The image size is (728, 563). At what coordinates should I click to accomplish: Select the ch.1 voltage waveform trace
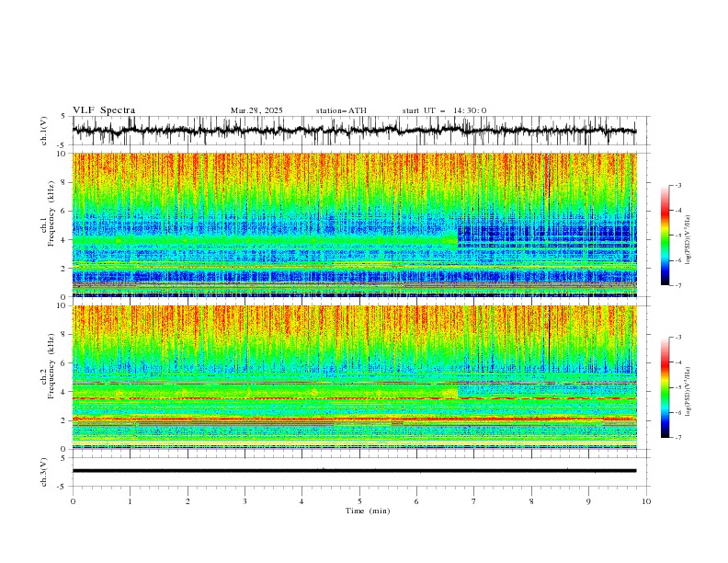(x=354, y=131)
